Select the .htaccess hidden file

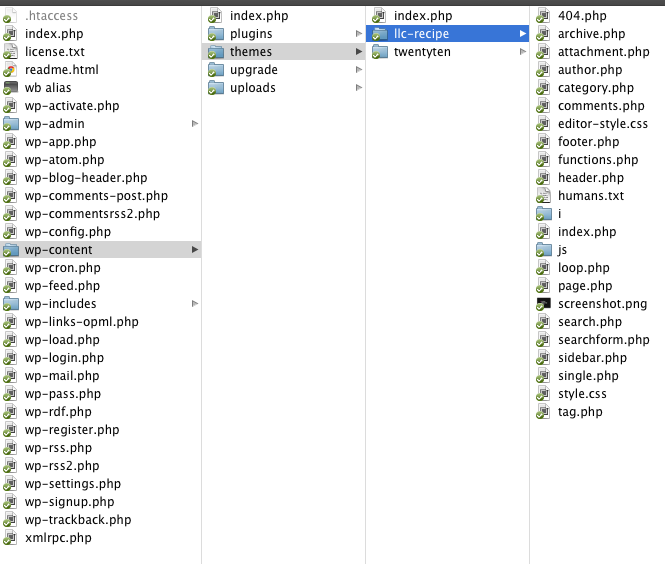[x=51, y=16]
